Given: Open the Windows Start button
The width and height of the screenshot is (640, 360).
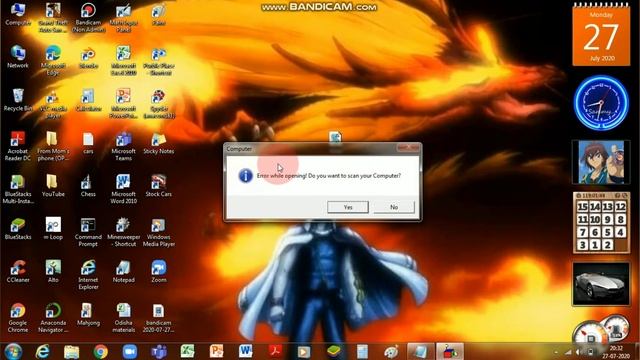Looking at the screenshot, I should pyautogui.click(x=13, y=351).
